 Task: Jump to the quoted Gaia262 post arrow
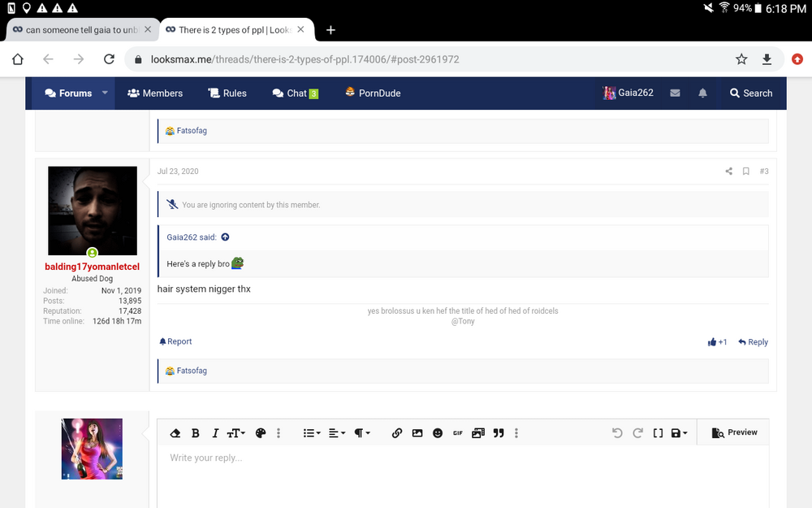[225, 237]
